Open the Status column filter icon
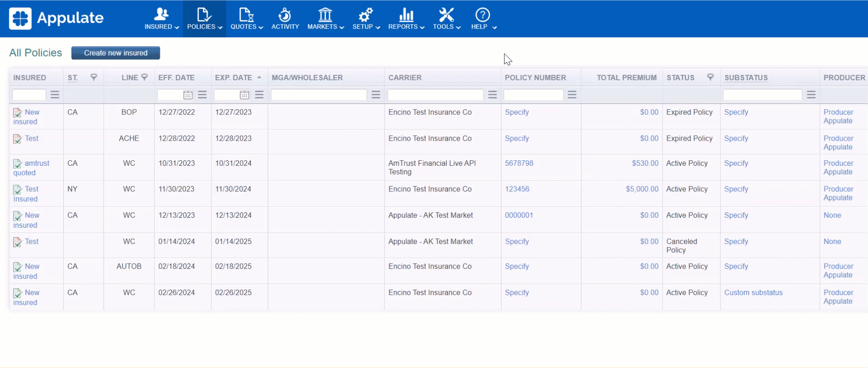Viewport: 868px width, 368px height. (710, 77)
